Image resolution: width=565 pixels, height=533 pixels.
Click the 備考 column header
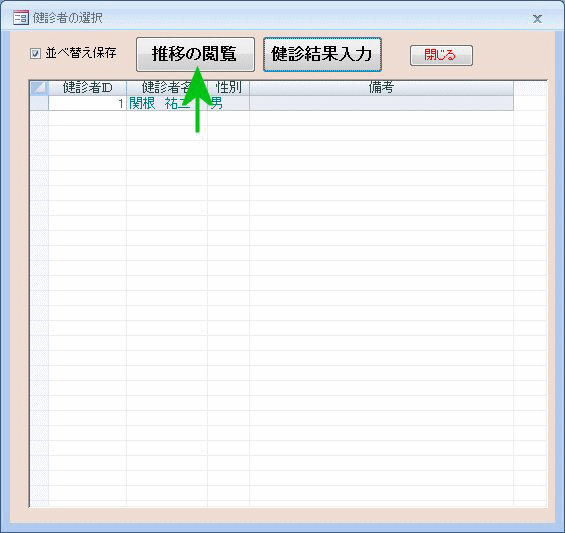coord(381,88)
